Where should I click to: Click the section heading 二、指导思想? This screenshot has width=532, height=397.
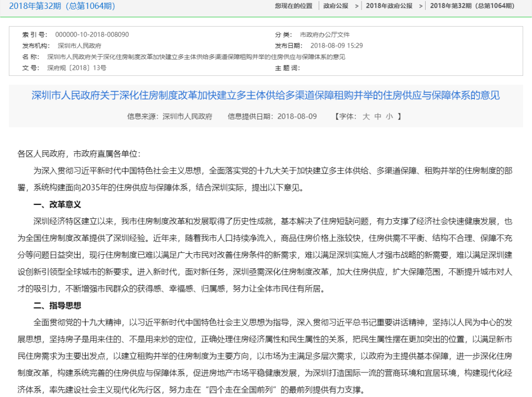[57, 305]
